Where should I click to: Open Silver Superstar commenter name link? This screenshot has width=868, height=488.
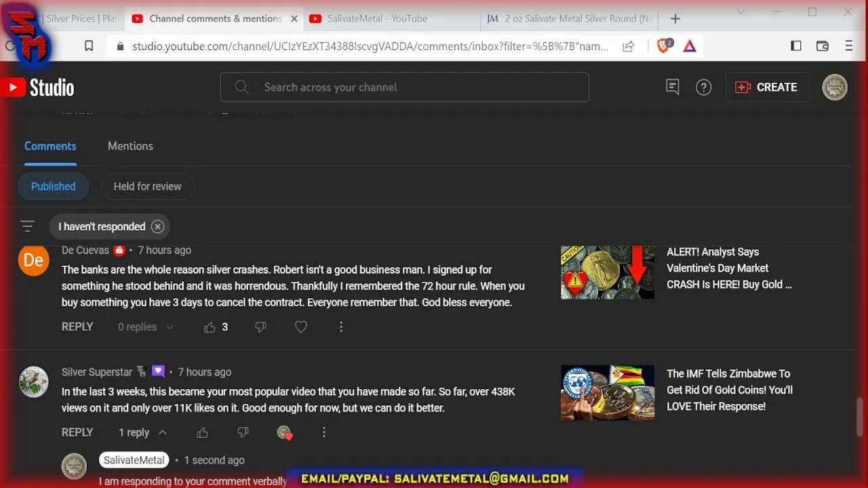pyautogui.click(x=97, y=372)
